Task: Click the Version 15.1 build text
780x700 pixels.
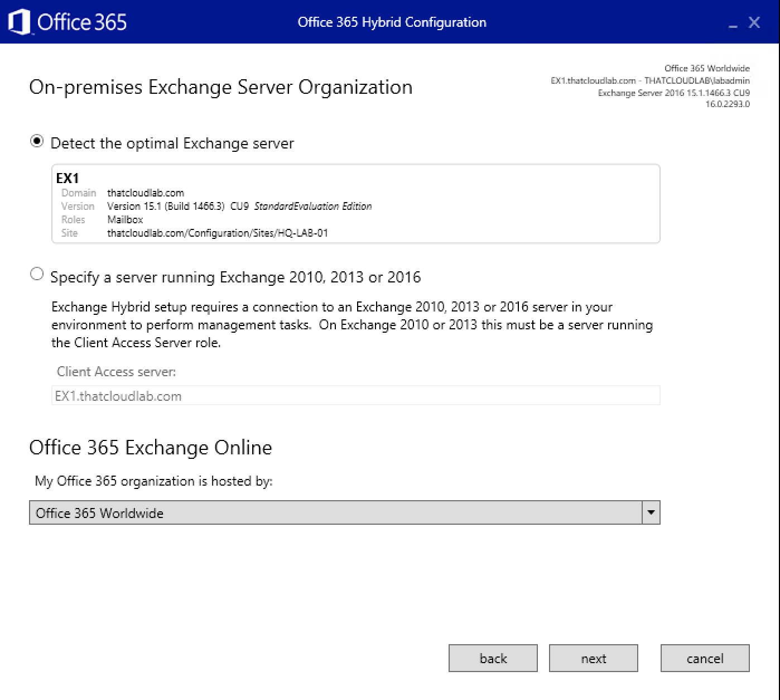Action: [x=166, y=206]
